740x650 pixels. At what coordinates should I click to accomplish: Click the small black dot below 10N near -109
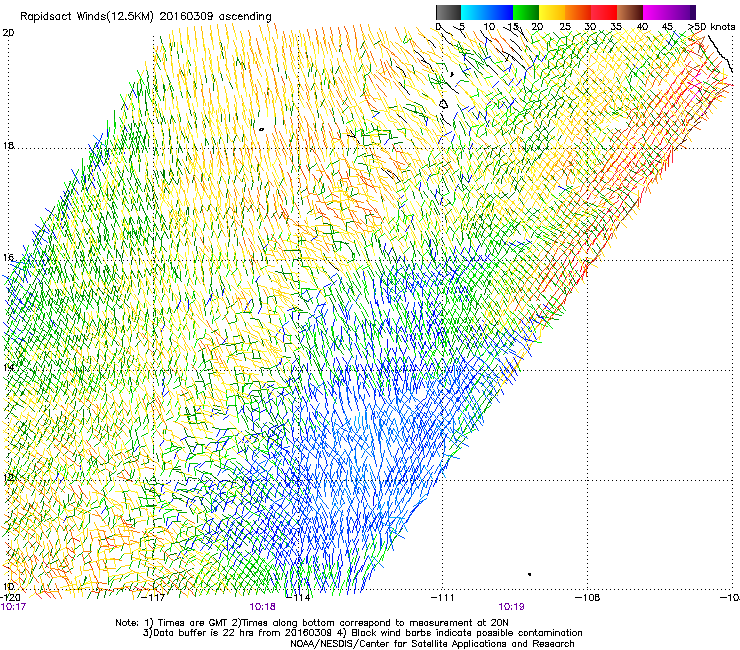coord(530,574)
